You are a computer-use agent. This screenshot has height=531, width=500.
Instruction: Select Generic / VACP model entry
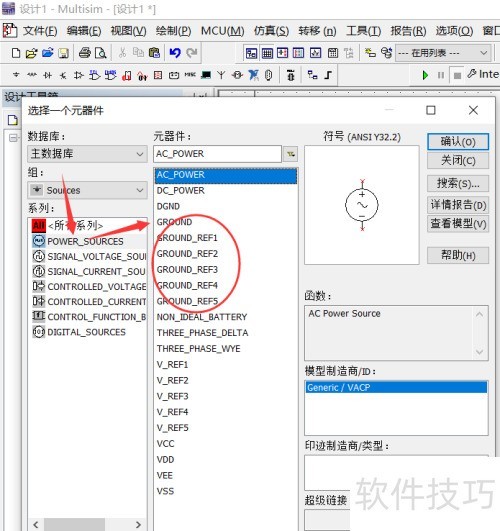[396, 387]
